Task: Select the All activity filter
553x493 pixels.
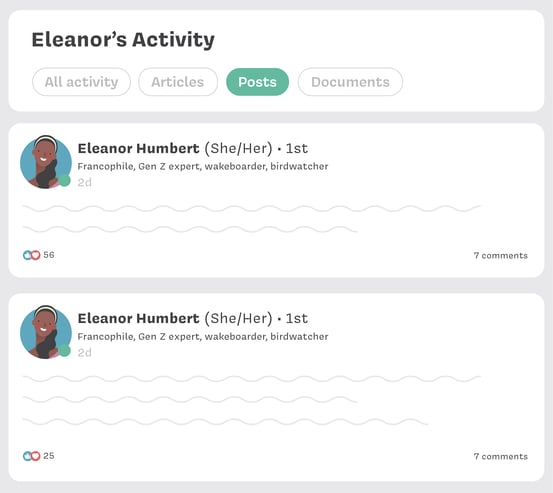Action: pos(81,82)
